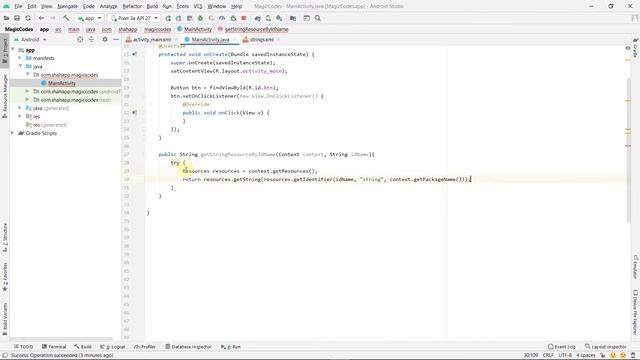Image resolution: width=640 pixels, height=360 pixels.
Task: Select res (generated) in the project tree
Action: pos(46,125)
